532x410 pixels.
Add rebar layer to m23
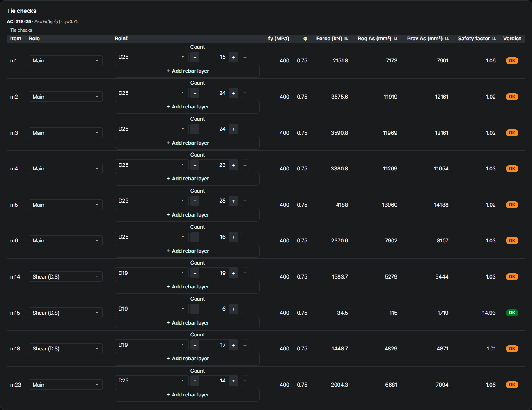[x=187, y=395]
